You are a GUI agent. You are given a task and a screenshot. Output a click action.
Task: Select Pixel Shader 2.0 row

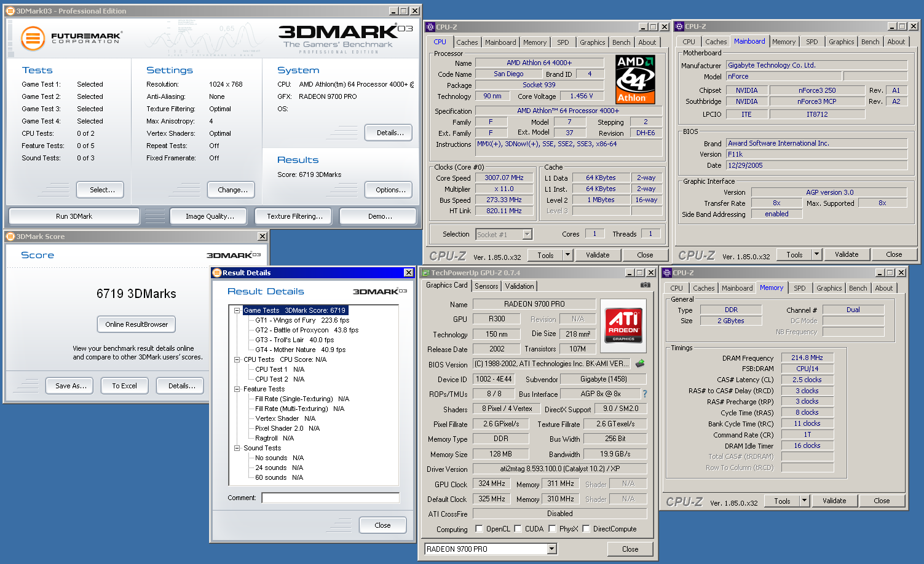[287, 428]
